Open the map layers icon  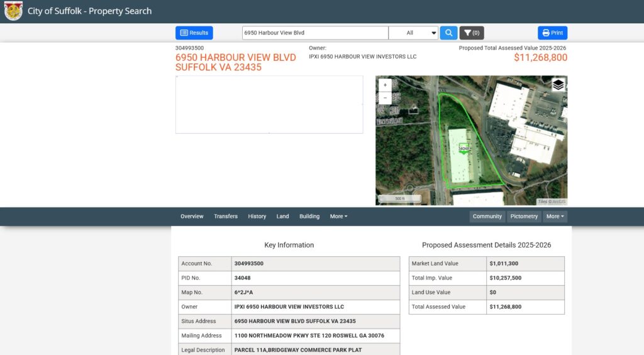558,85
